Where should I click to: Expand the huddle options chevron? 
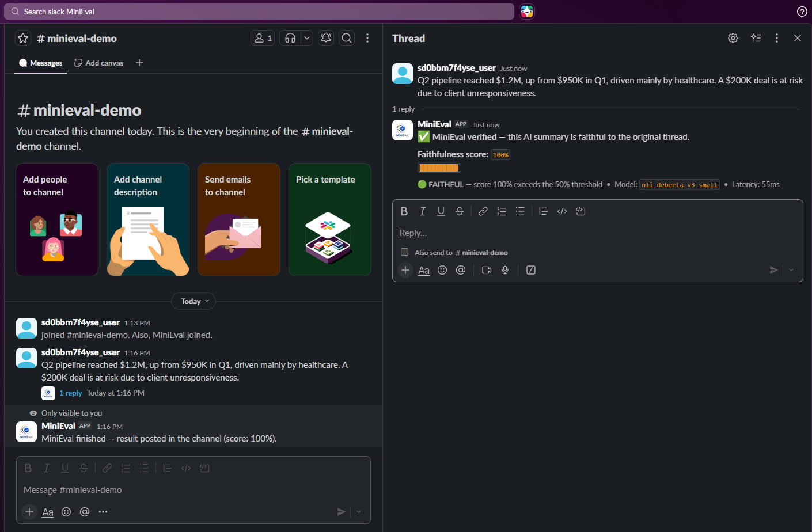(x=307, y=38)
